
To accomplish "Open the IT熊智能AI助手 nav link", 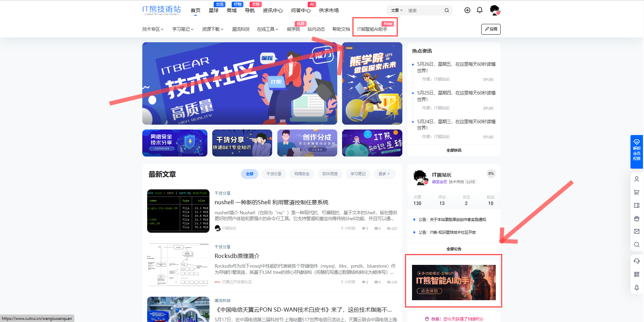I will (x=372, y=29).
